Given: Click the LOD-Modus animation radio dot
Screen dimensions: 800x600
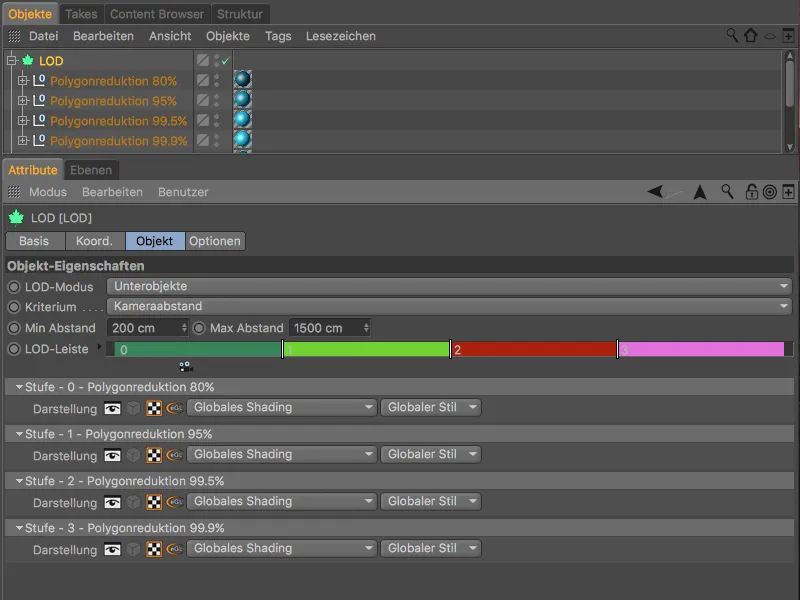Looking at the screenshot, I should 14,287.
